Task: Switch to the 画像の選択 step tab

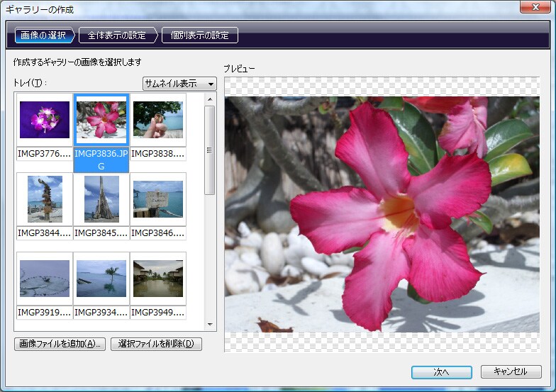Action: [44, 35]
